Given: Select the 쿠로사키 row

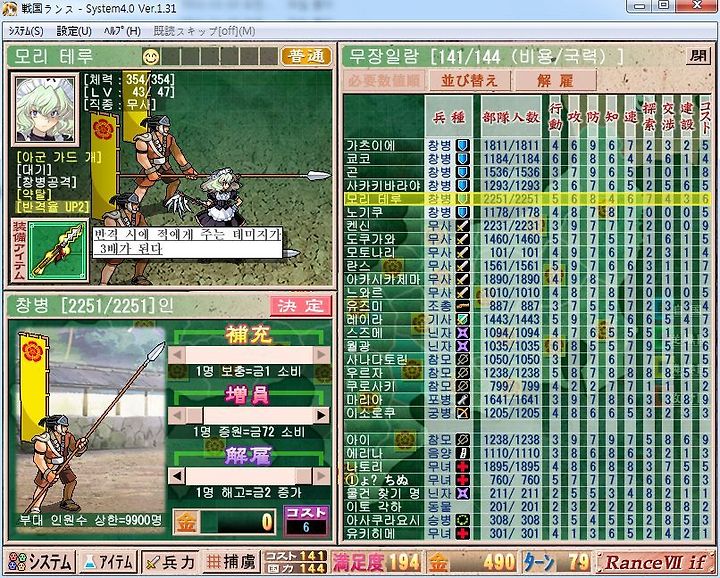Looking at the screenshot, I should (527, 386).
